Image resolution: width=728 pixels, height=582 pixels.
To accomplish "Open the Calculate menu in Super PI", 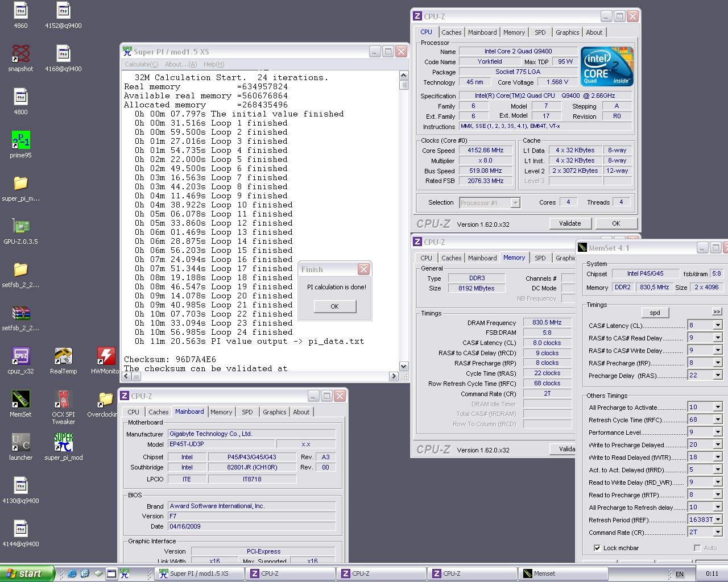I will 142,64.
